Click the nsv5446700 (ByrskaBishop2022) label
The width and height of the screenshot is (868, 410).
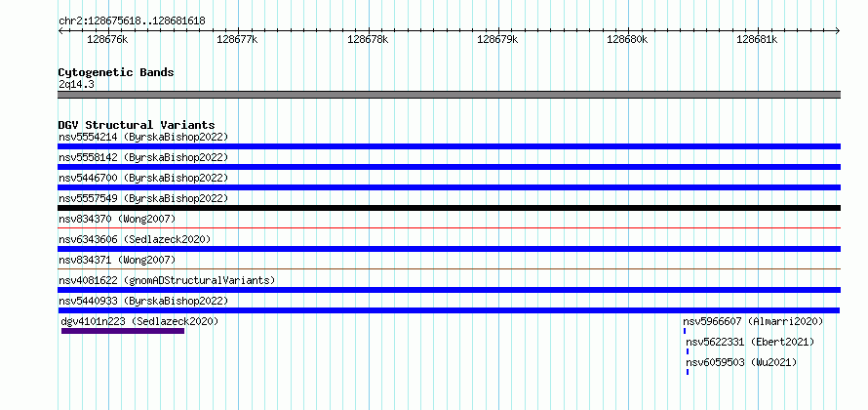pos(143,178)
